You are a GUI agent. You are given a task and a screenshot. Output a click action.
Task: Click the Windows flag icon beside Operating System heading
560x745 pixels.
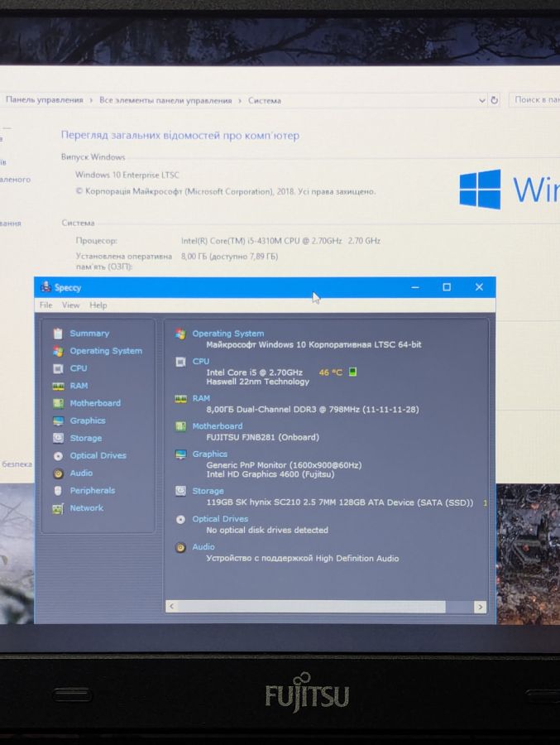180,334
